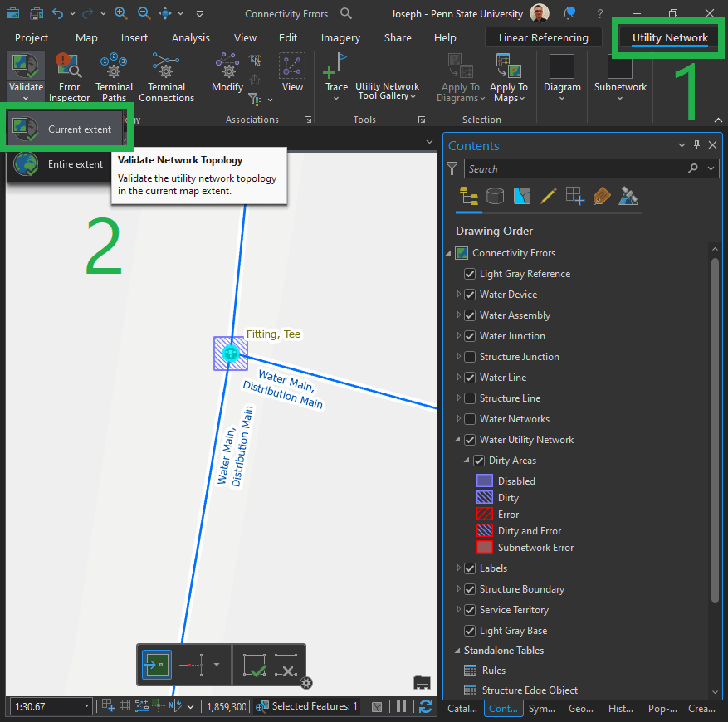Enable the Structure Junction layer
The image size is (728, 722).
click(470, 357)
